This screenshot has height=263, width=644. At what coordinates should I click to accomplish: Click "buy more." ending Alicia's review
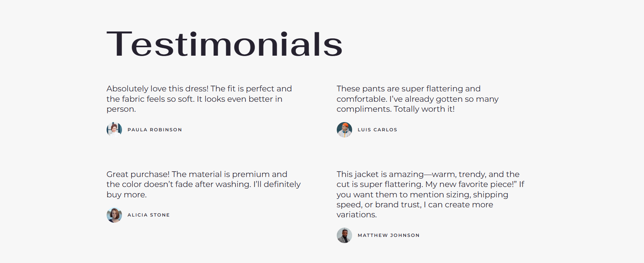tap(127, 195)
